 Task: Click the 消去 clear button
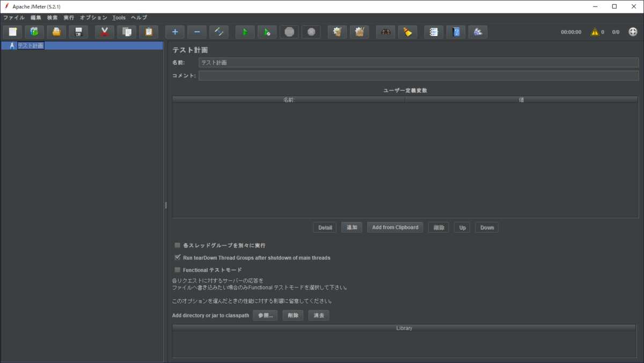319,316
